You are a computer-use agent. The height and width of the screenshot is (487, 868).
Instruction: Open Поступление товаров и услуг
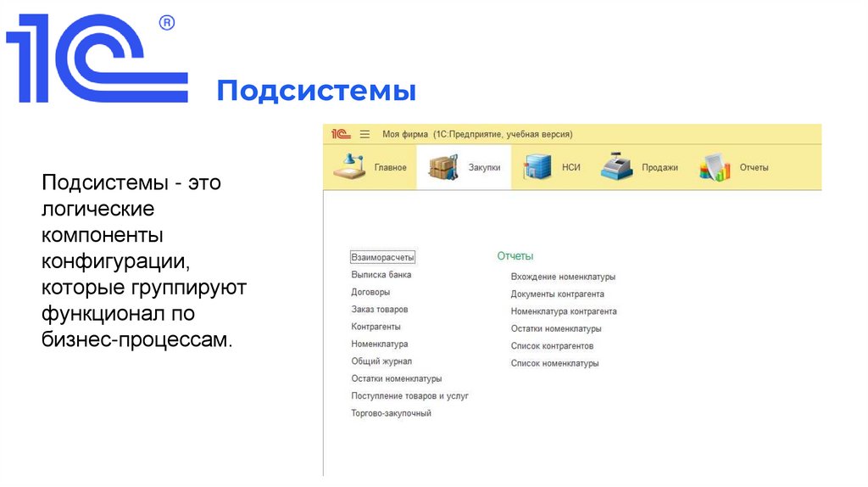tap(409, 395)
